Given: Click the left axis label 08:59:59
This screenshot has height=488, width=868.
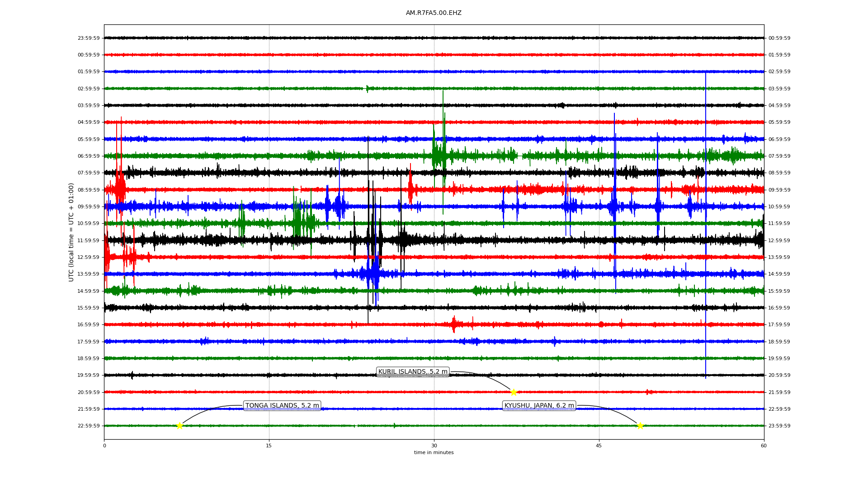Looking at the screenshot, I should pos(89,190).
